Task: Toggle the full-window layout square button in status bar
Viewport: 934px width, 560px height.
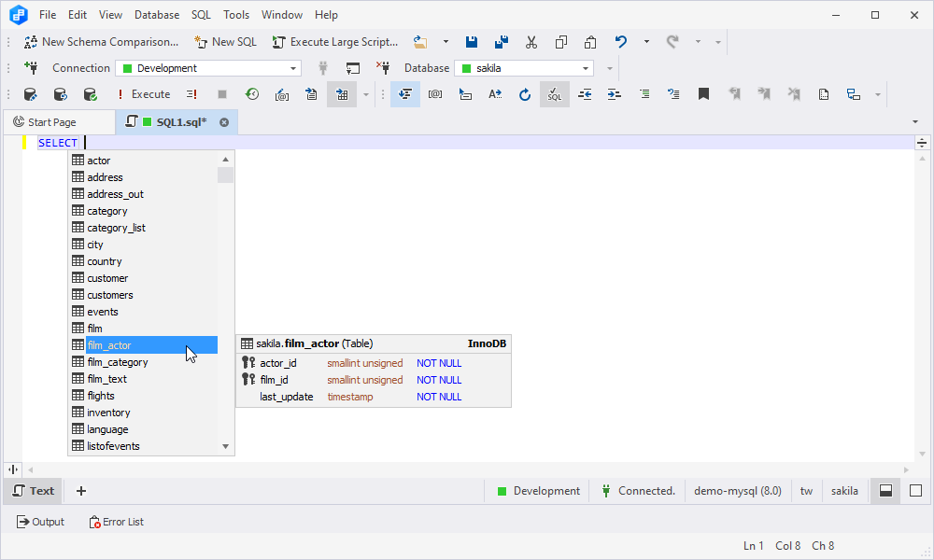Action: pyautogui.click(x=916, y=491)
